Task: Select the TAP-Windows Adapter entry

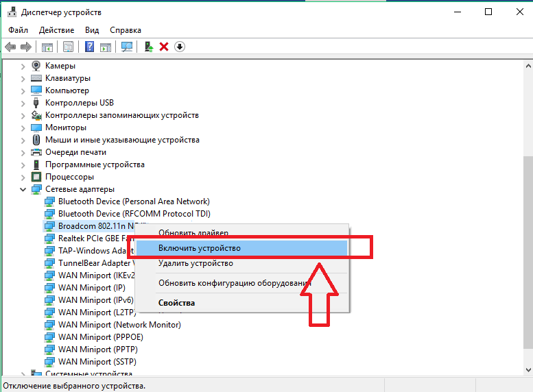Action: coord(96,251)
